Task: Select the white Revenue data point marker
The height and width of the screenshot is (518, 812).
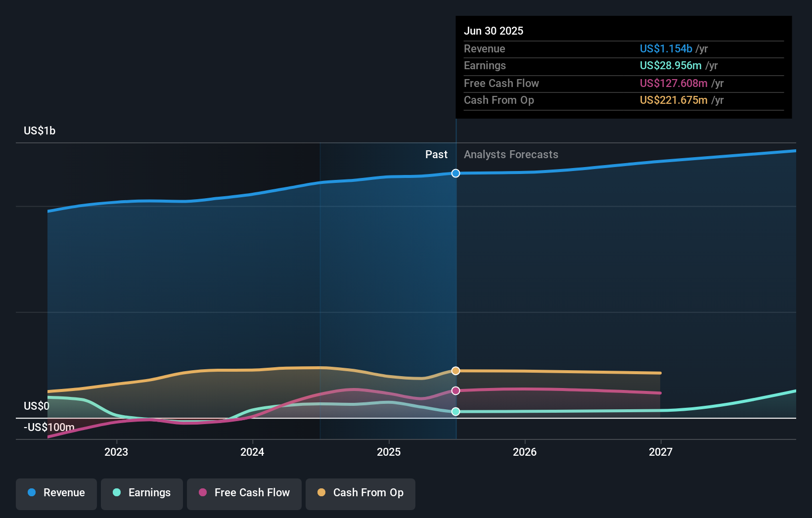Action: [x=455, y=173]
